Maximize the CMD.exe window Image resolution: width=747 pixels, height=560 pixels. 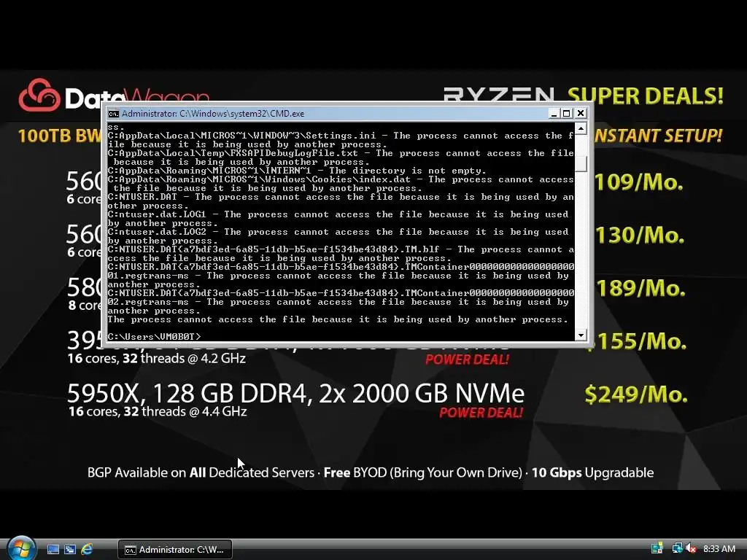click(x=566, y=113)
